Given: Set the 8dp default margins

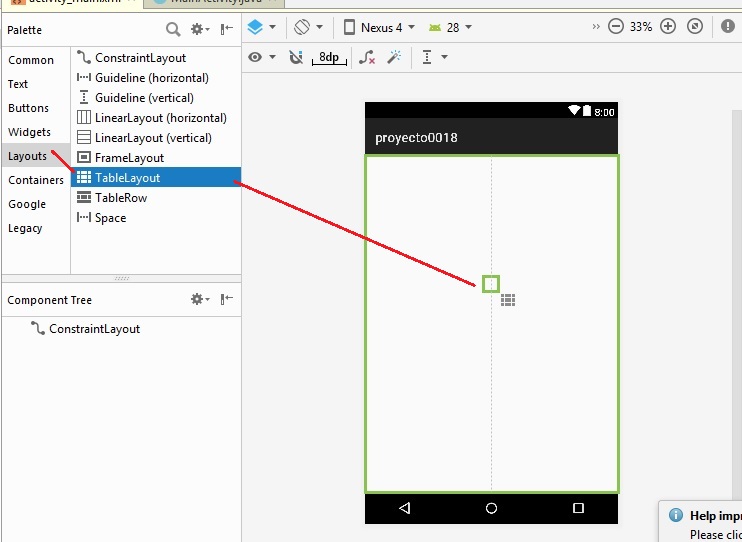Looking at the screenshot, I should click(x=328, y=58).
